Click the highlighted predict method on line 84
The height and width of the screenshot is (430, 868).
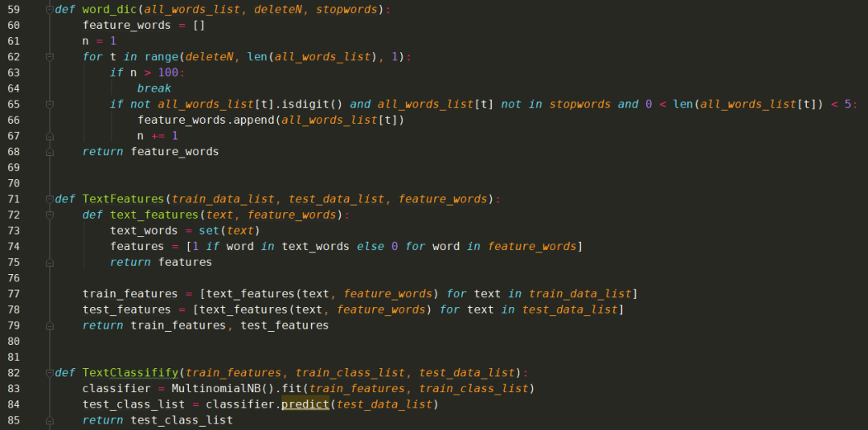click(305, 404)
